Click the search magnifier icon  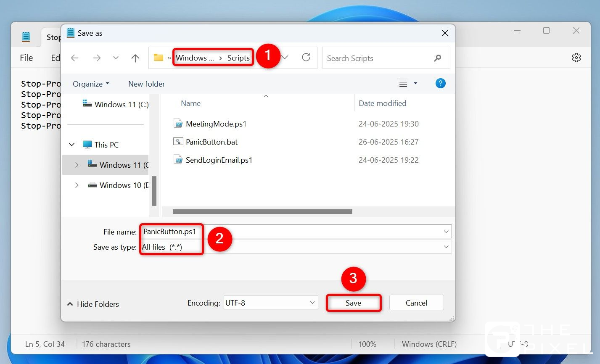pos(437,58)
